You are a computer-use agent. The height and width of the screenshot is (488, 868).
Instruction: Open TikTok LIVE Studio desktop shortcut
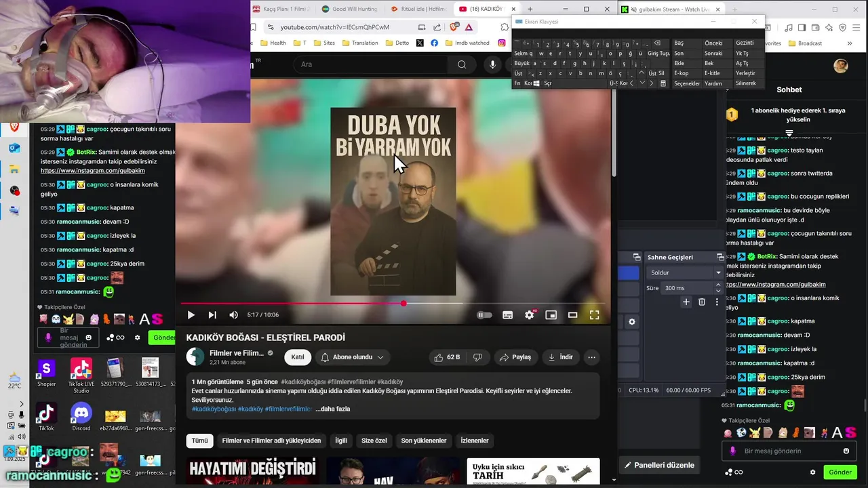(81, 375)
